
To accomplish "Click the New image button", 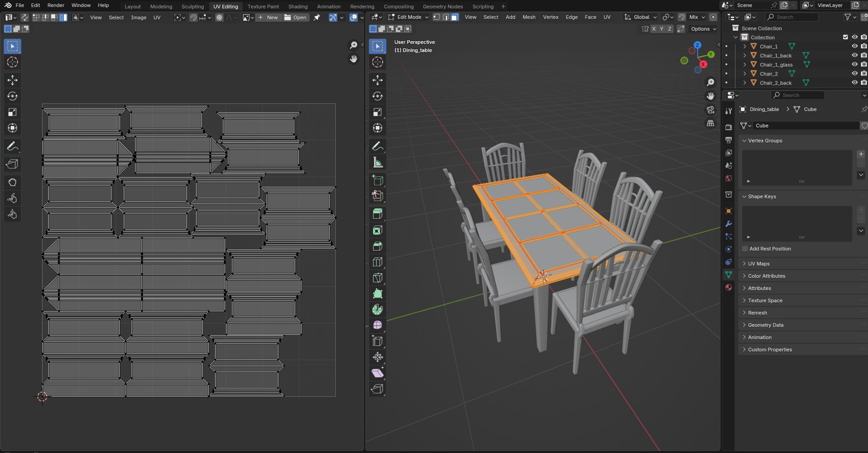I will (x=268, y=18).
